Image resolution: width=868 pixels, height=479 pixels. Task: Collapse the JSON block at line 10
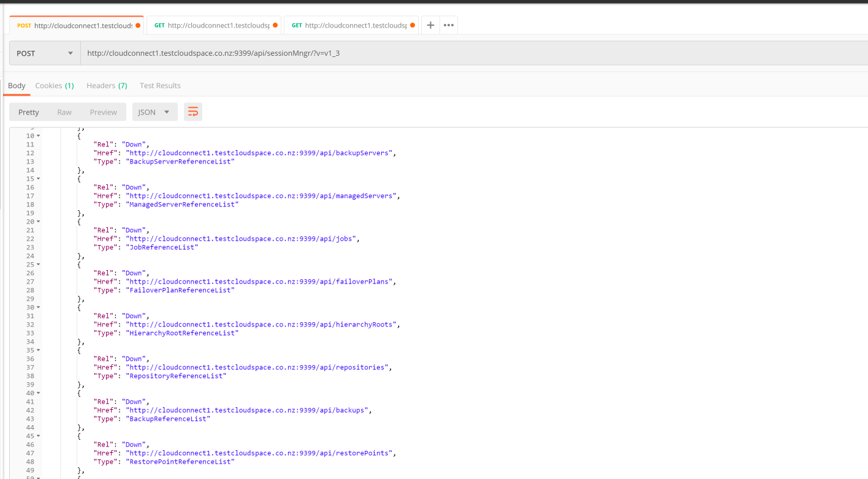(38, 135)
